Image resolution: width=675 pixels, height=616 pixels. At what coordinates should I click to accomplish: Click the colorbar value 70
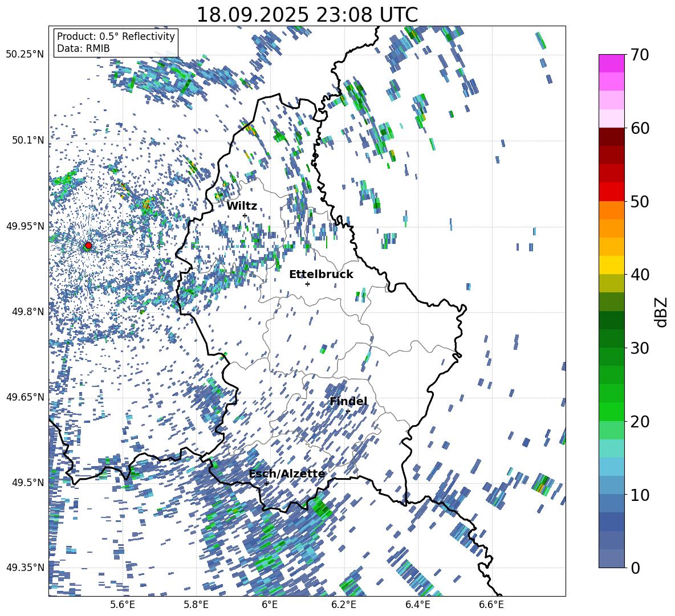[640, 55]
